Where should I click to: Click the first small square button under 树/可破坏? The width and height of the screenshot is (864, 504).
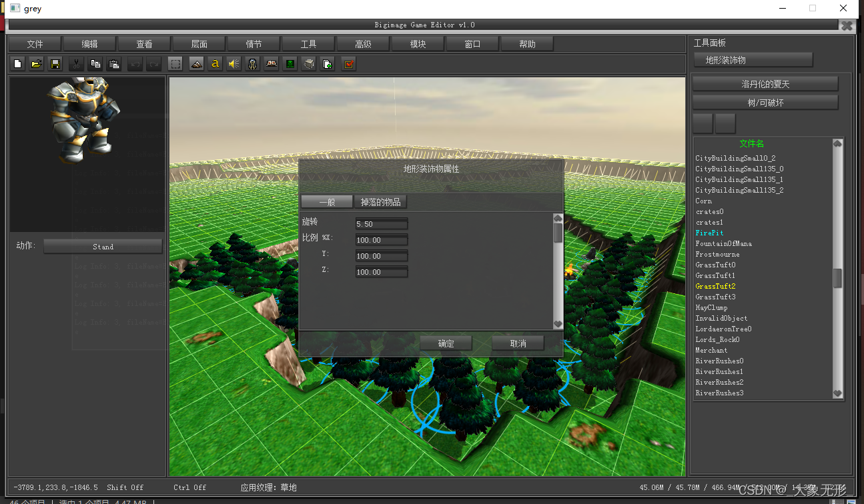(x=703, y=124)
